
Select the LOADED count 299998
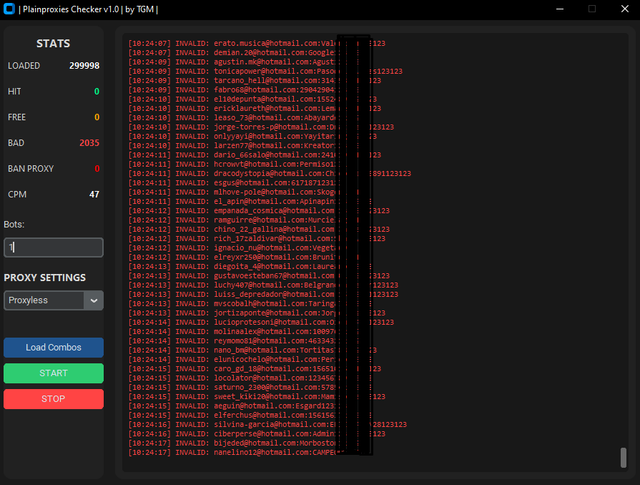(x=84, y=65)
